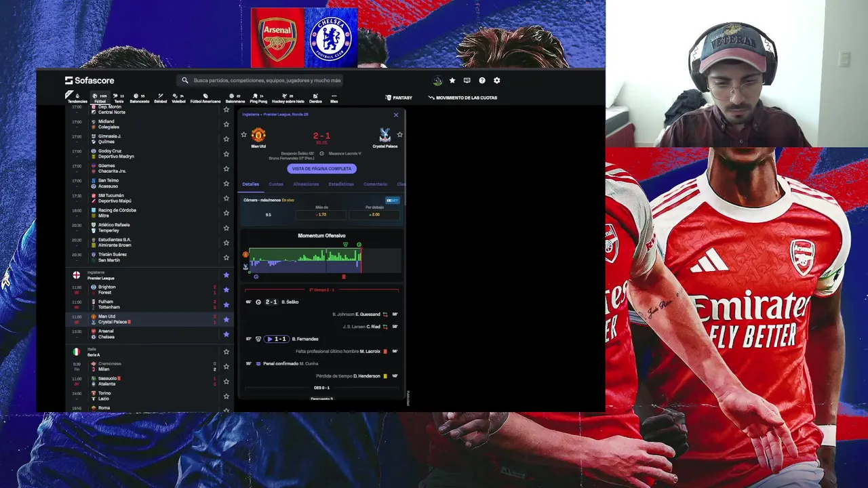This screenshot has height=488, width=868.
Task: Open the help question mark icon
Action: point(482,81)
